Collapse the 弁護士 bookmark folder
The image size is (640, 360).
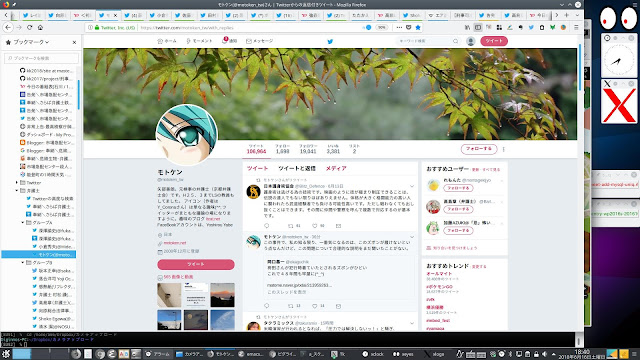pos(17,191)
